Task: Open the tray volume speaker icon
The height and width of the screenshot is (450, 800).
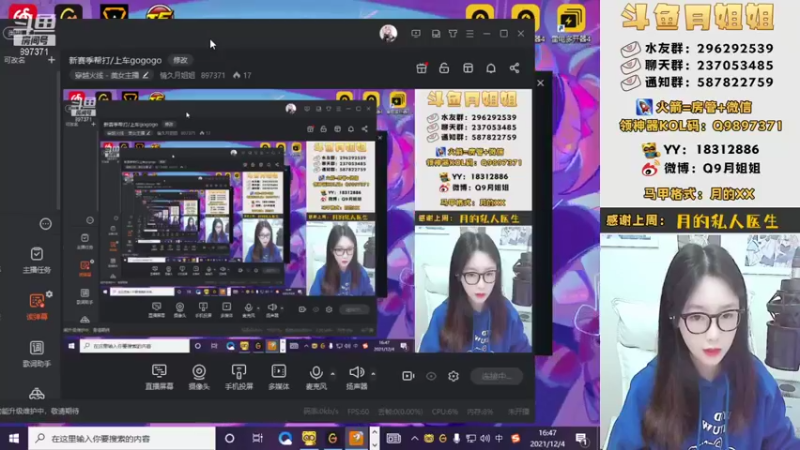Action: click(485, 438)
